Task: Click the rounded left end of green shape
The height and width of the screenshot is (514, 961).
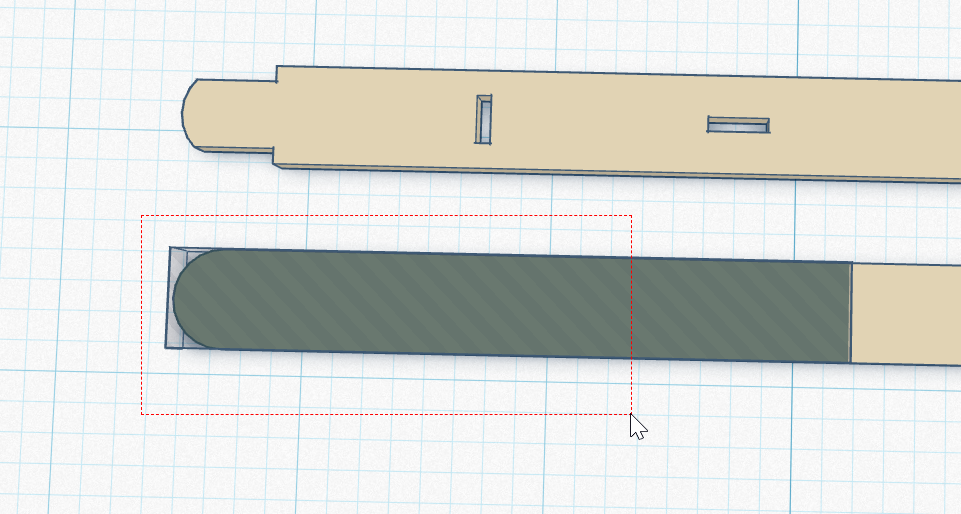Action: pyautogui.click(x=195, y=298)
